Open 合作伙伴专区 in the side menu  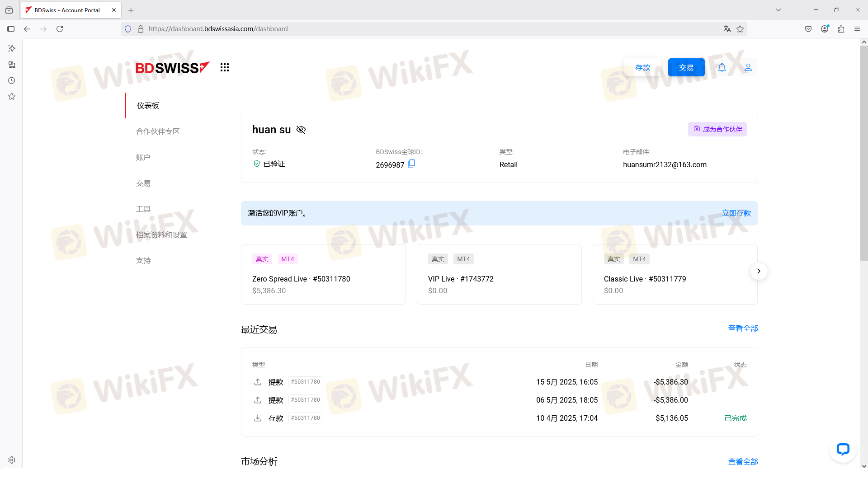[x=158, y=131]
